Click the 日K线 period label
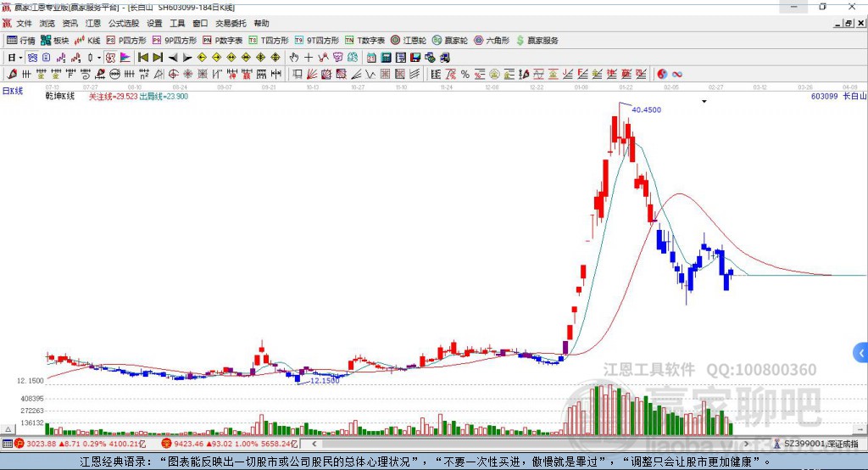The width and height of the screenshot is (868, 470). coord(13,91)
